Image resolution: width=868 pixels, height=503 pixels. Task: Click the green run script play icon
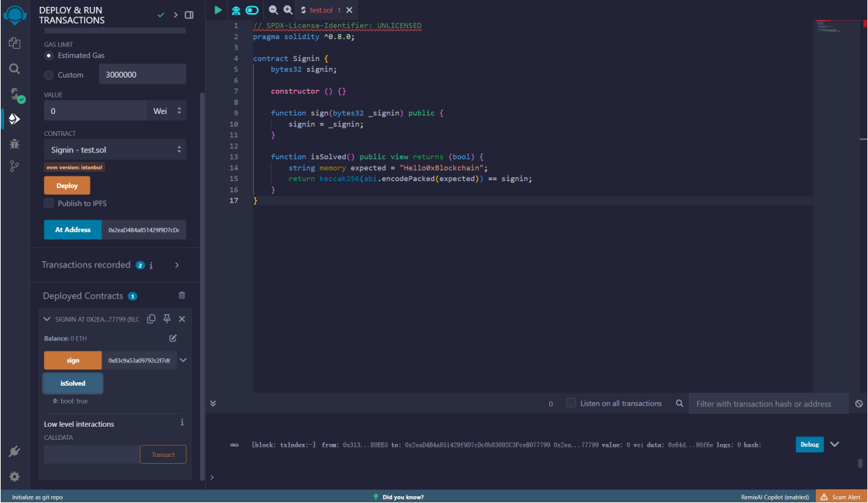click(x=218, y=10)
